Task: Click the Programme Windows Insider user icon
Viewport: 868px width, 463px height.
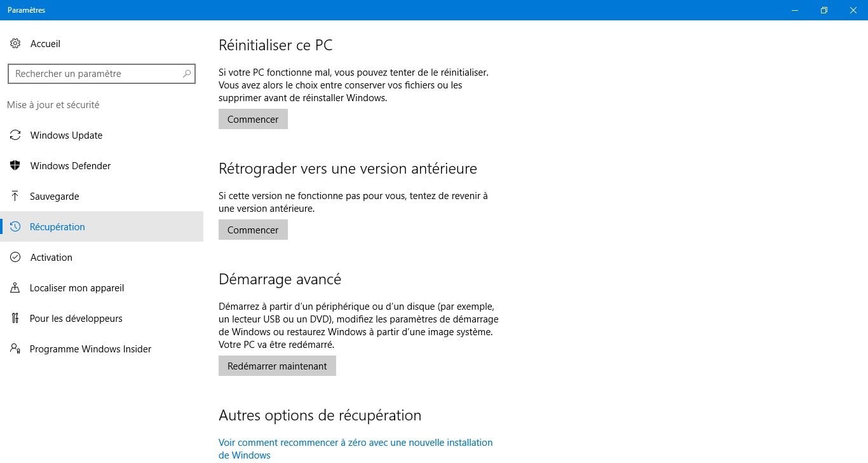Action: pos(15,349)
